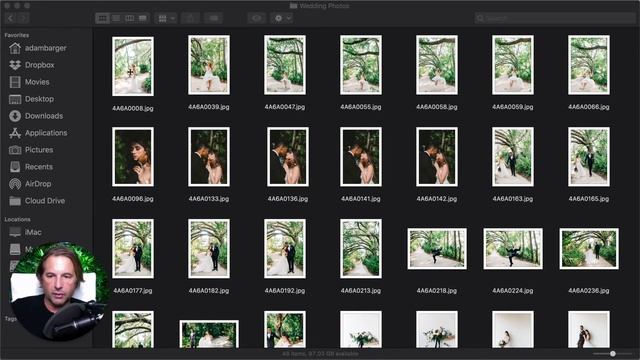The image size is (640, 360).
Task: Open iCloud Drive in the sidebar
Action: [x=37, y=201]
